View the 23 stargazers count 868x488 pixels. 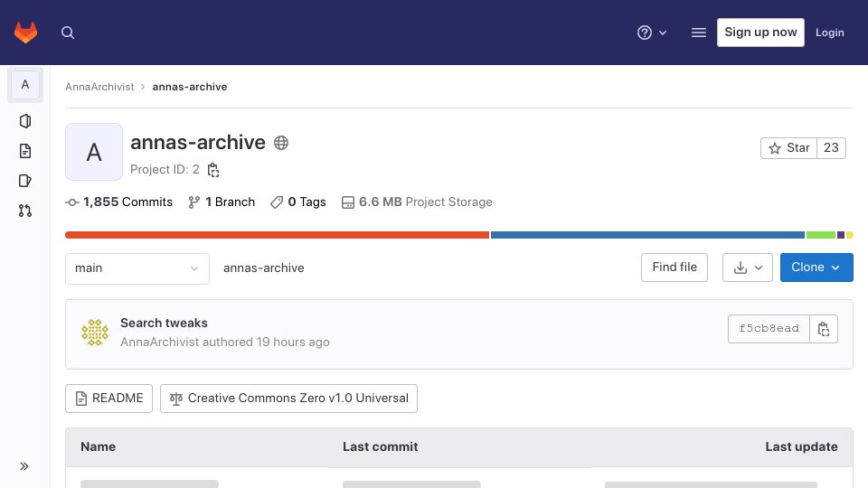(x=831, y=147)
